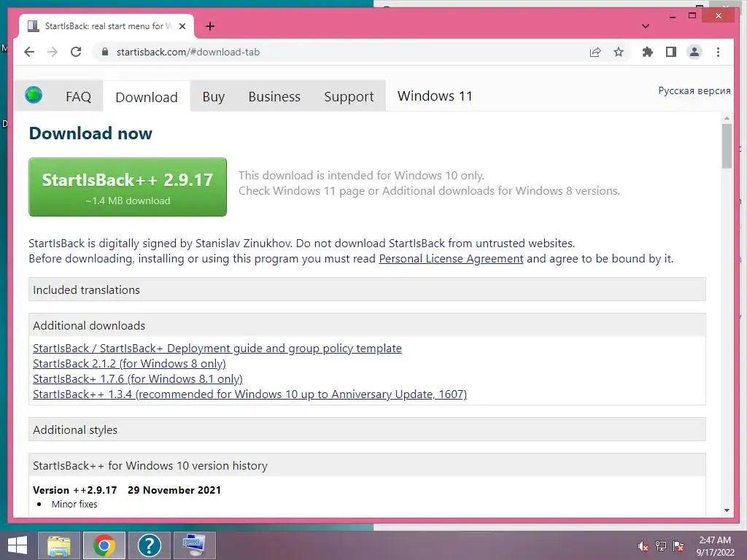Viewport: 747px width, 560px height.
Task: Click the browser forward arrow
Action: point(53,52)
